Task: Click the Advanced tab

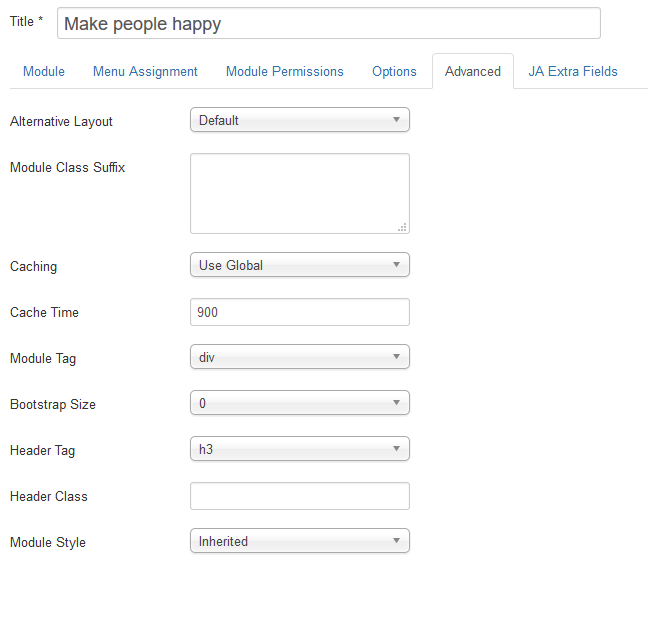Action: (x=473, y=71)
